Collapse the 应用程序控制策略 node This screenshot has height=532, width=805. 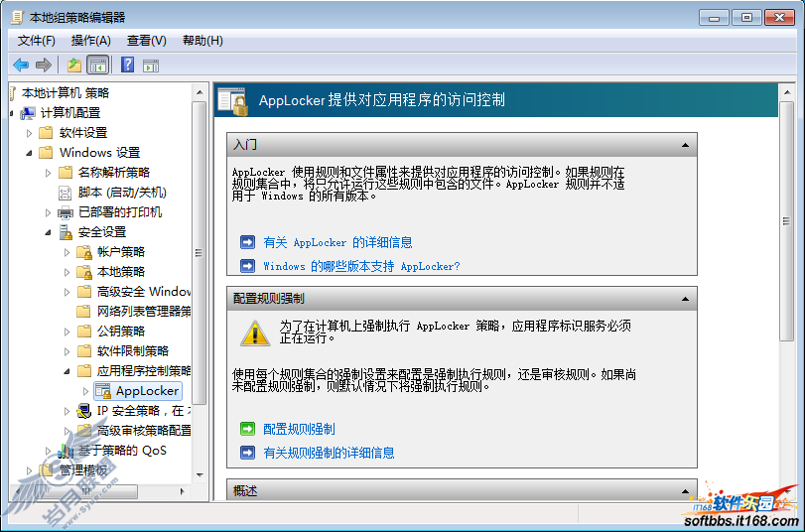(x=67, y=372)
